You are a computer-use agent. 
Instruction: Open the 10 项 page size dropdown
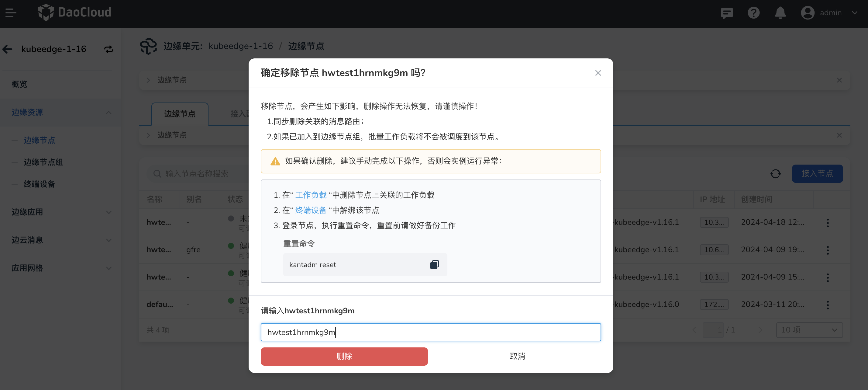coord(809,330)
